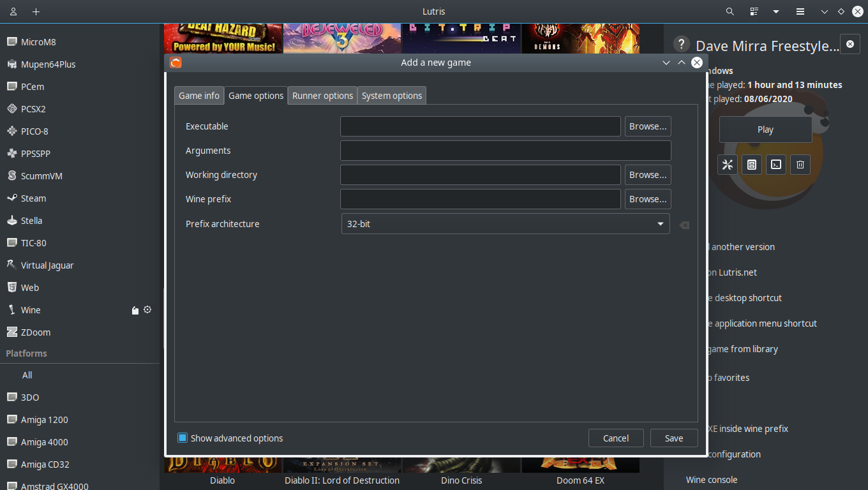868x490 pixels.
Task: Click the Save button in dialog
Action: (x=674, y=438)
